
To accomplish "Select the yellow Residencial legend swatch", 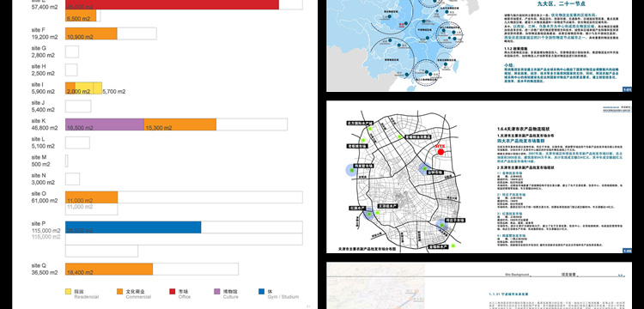I will [x=68, y=291].
